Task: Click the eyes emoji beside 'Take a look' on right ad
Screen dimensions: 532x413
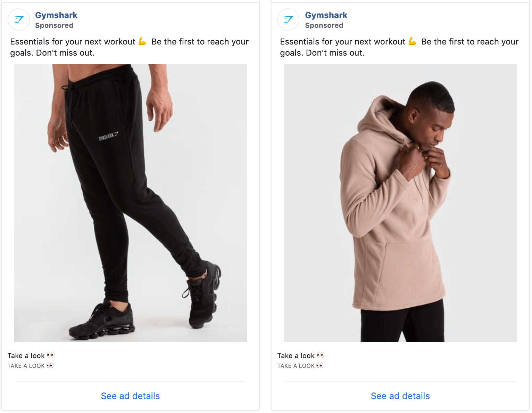Action: click(321, 355)
